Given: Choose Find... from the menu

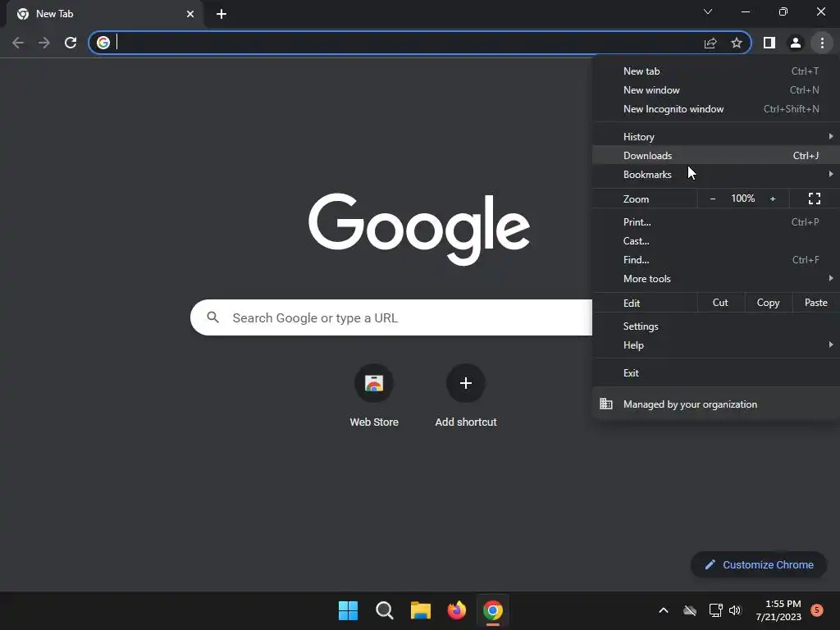Looking at the screenshot, I should click(715, 260).
